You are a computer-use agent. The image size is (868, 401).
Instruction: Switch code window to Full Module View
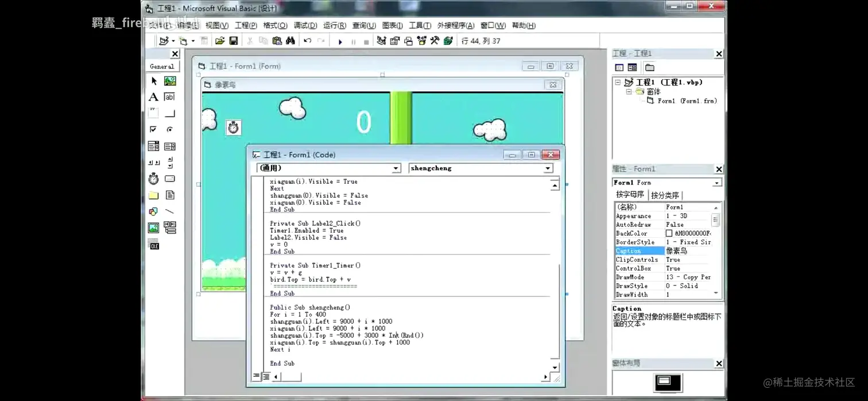(266, 376)
